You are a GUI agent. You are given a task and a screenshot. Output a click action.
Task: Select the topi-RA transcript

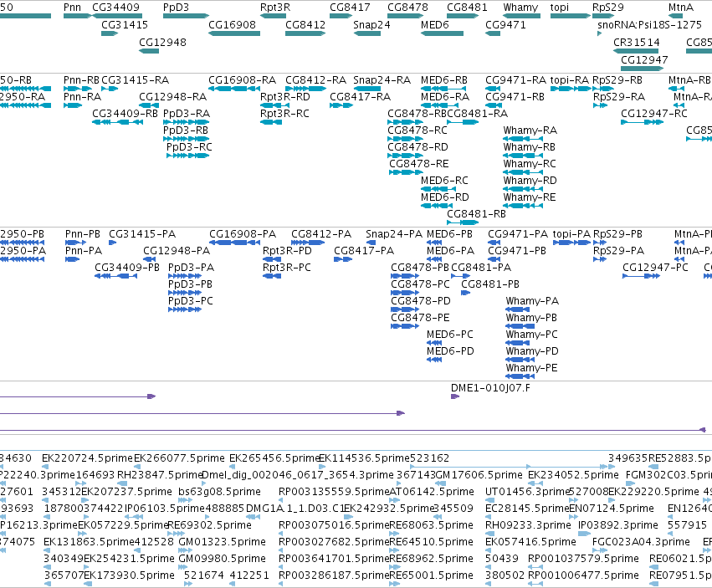[571, 89]
